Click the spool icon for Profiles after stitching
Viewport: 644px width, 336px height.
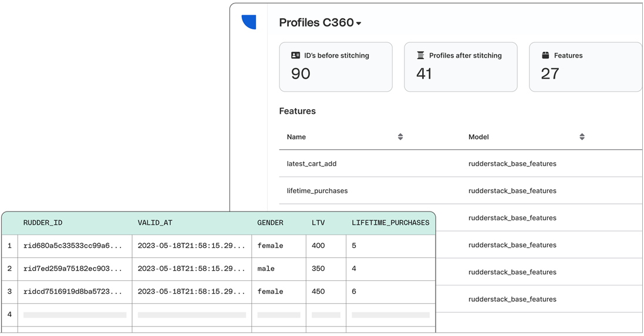click(x=420, y=55)
